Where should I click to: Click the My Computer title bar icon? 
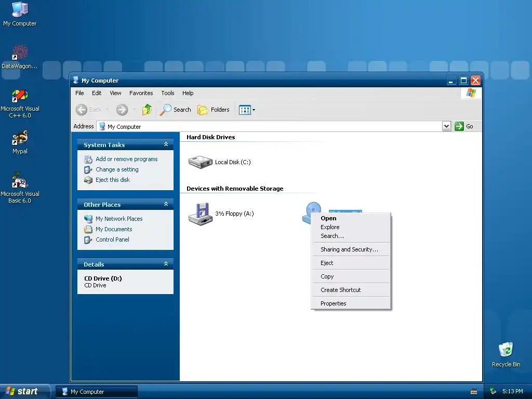coord(76,81)
